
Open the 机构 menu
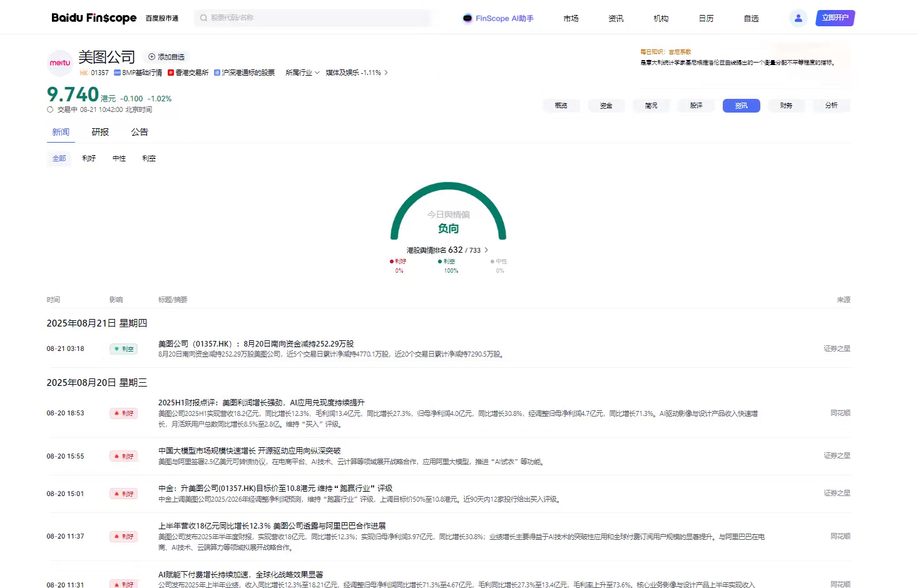(x=661, y=19)
